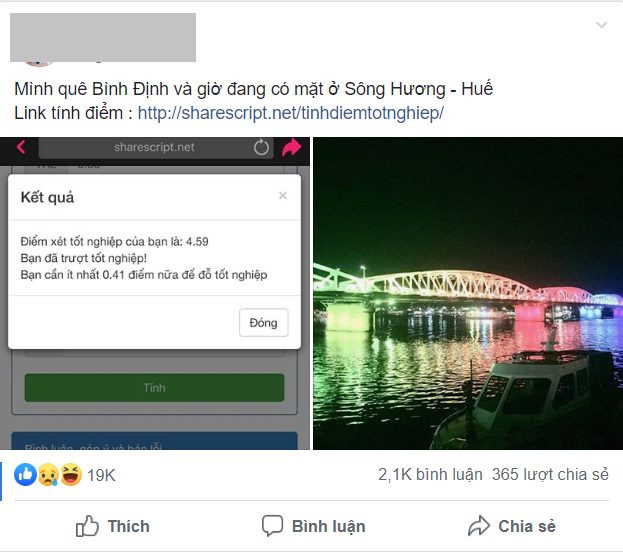Click the laughing Haha reaction icon
The width and height of the screenshot is (623, 556).
pos(71,475)
